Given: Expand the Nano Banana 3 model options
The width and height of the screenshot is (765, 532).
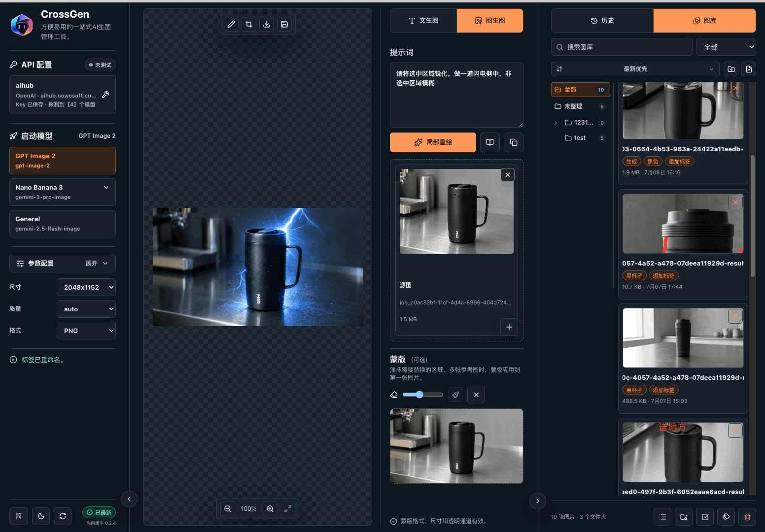Looking at the screenshot, I should (106, 187).
